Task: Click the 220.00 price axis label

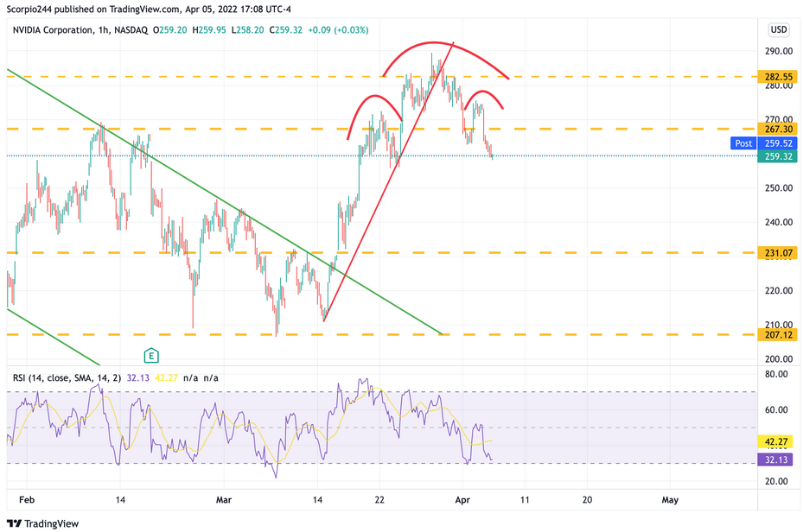Action: (779, 290)
